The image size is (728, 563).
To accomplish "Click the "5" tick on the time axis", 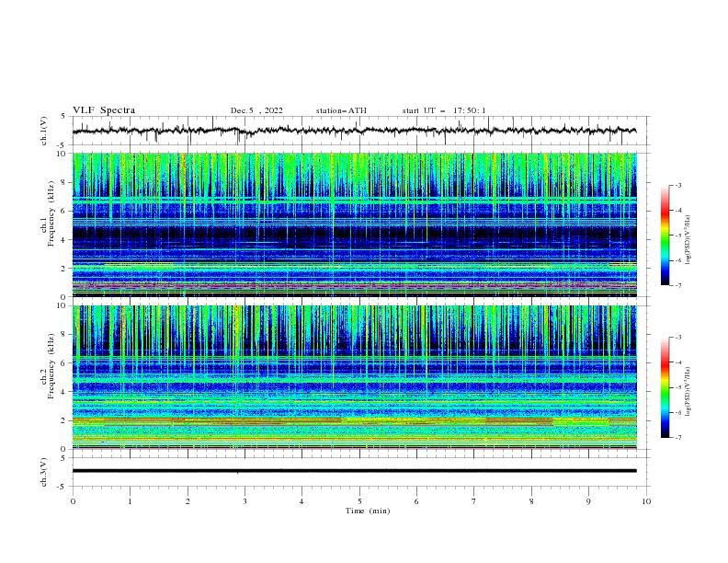I will point(359,501).
